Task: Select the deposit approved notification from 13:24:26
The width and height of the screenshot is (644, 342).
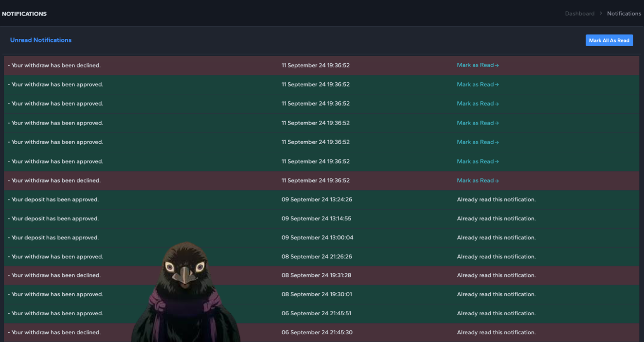Action: pos(322,199)
